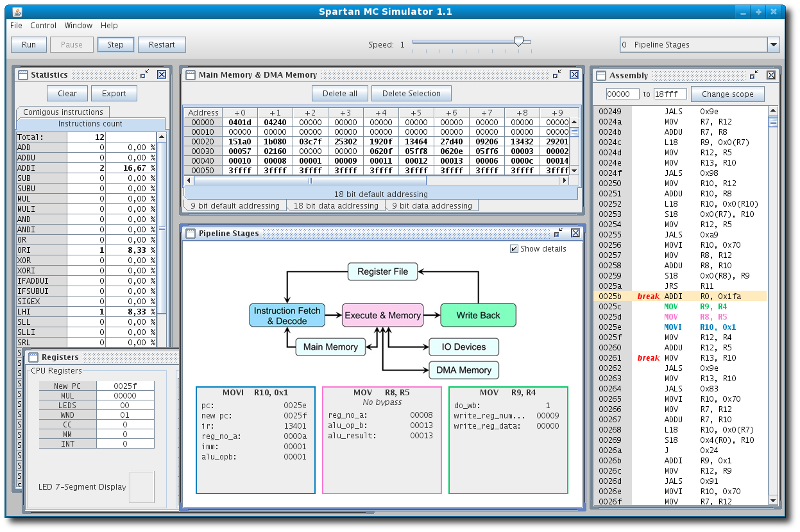Image resolution: width=800 pixels, height=532 pixels.
Task: Click the Instruction Fetch & Decode block
Action: 287,316
